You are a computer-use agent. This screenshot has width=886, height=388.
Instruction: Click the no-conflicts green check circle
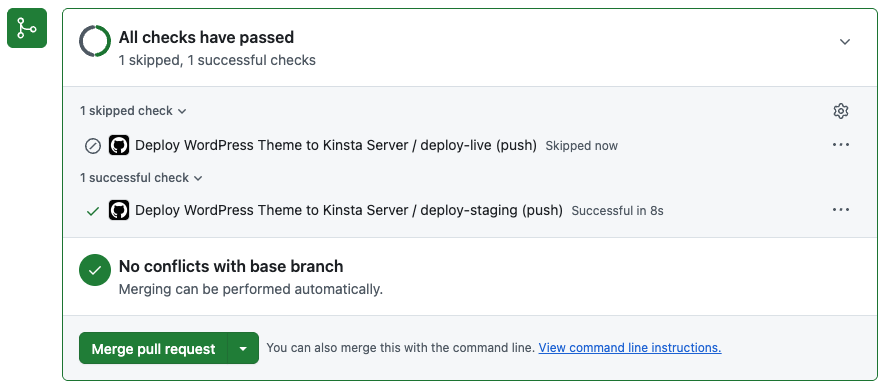click(95, 270)
